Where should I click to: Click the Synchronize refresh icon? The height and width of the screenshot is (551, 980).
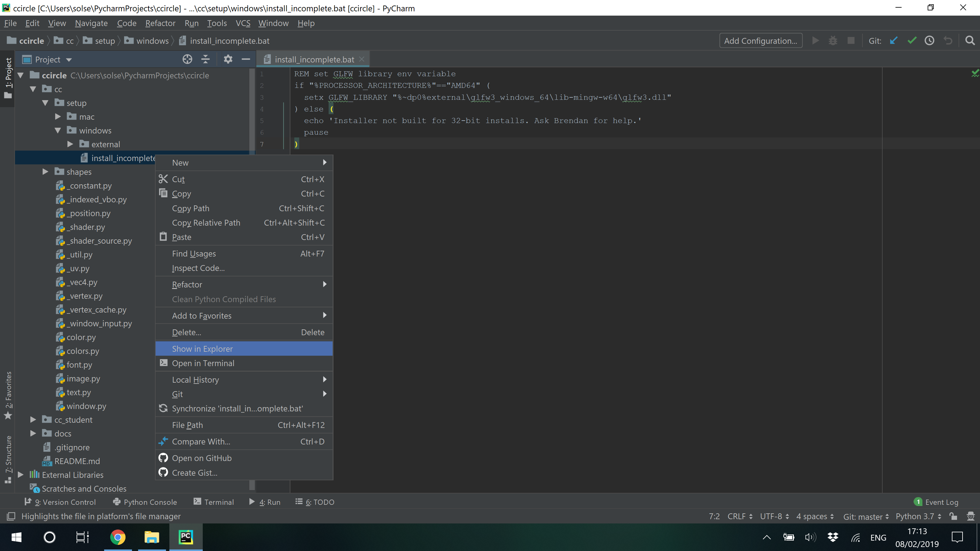point(163,408)
